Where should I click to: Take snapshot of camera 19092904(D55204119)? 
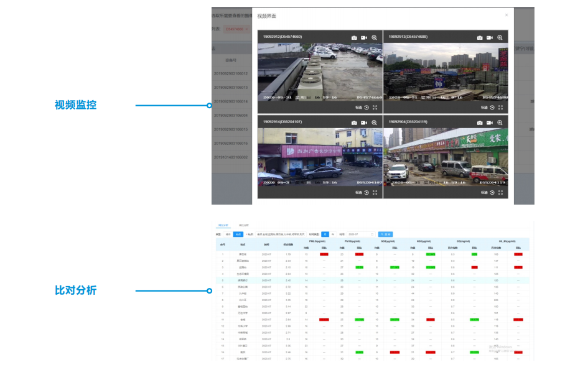(x=480, y=123)
